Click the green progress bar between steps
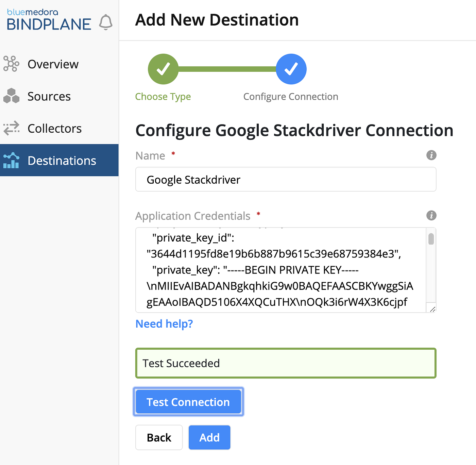Image resolution: width=476 pixels, height=465 pixels. click(x=227, y=69)
